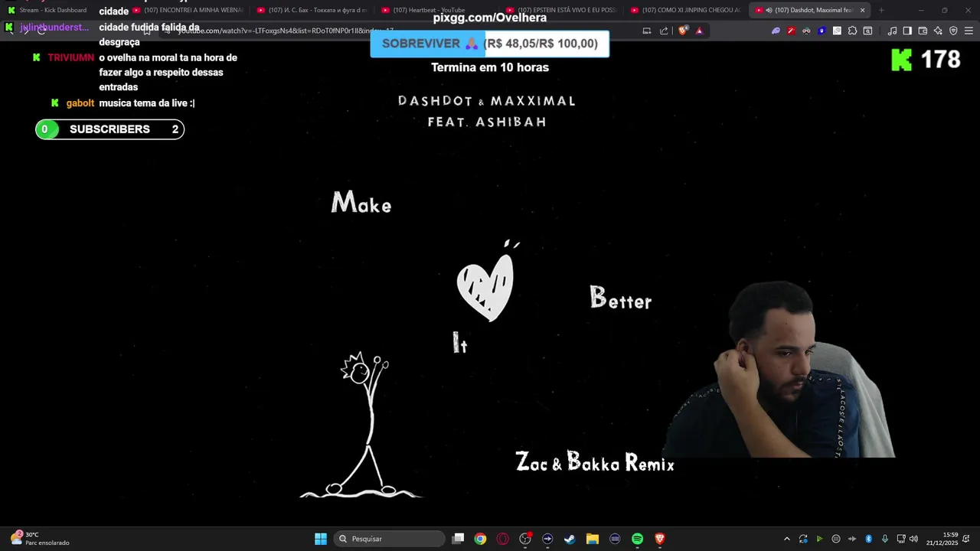The height and width of the screenshot is (551, 980).
Task: Click the Bluetooth tray icon
Action: (x=868, y=539)
